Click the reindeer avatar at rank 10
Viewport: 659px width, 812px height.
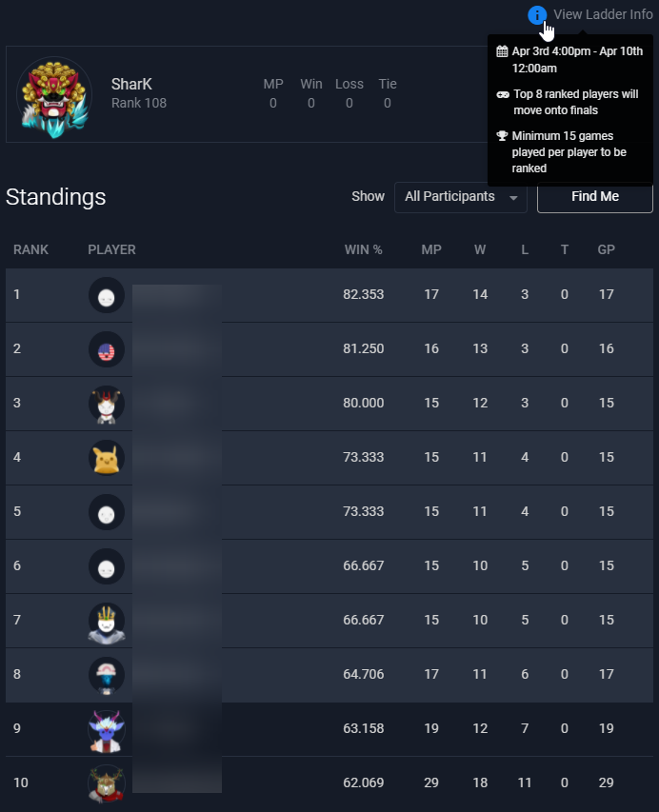pyautogui.click(x=107, y=784)
